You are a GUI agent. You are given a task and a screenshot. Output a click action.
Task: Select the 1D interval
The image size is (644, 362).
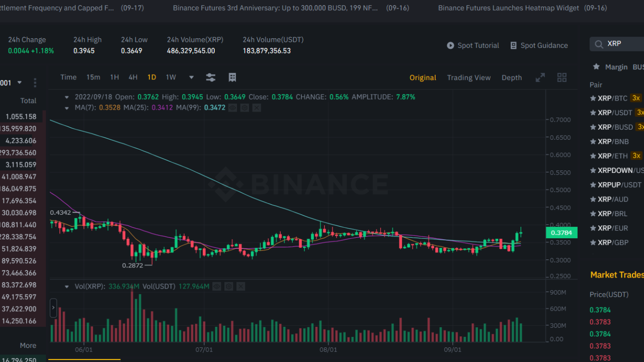(x=151, y=77)
